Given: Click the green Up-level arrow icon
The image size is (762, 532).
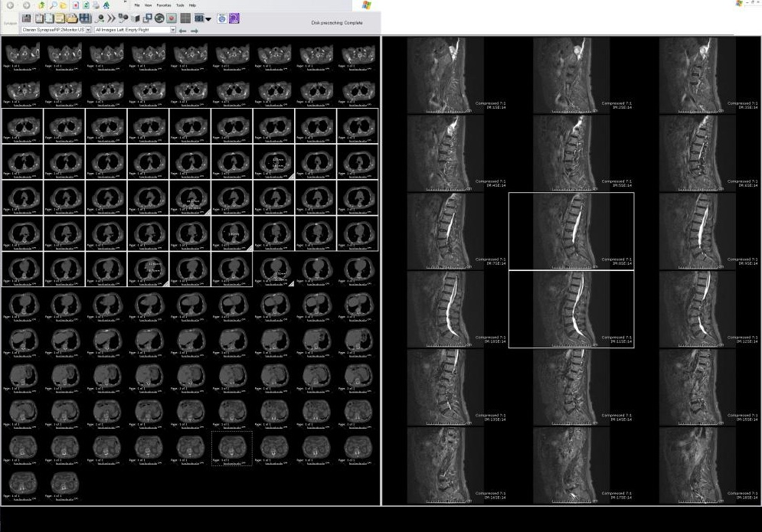Looking at the screenshot, I should coord(41,5).
